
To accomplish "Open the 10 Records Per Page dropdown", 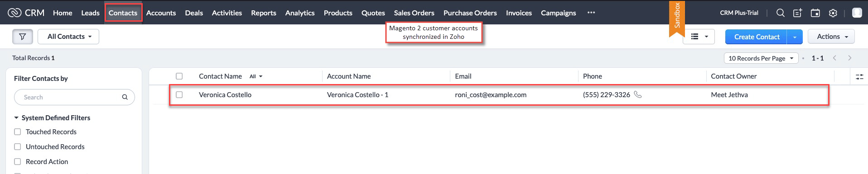I will click(x=761, y=58).
